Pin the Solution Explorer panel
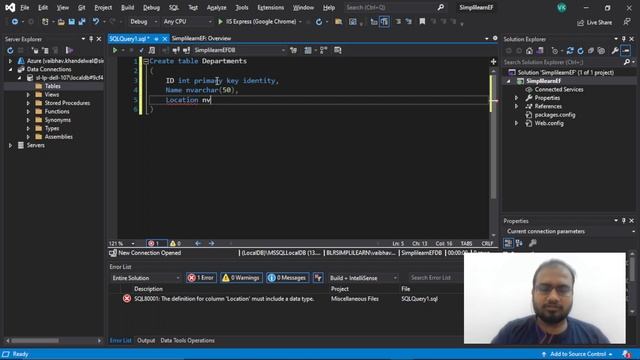Viewport: 640px width, 360px height. click(x=624, y=39)
